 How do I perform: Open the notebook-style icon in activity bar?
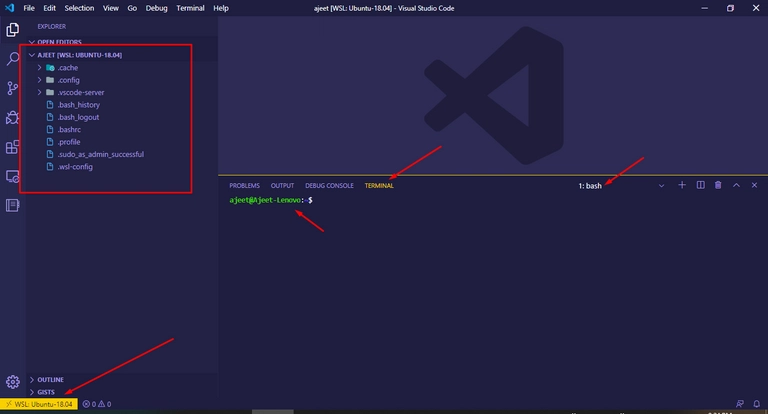(x=12, y=205)
